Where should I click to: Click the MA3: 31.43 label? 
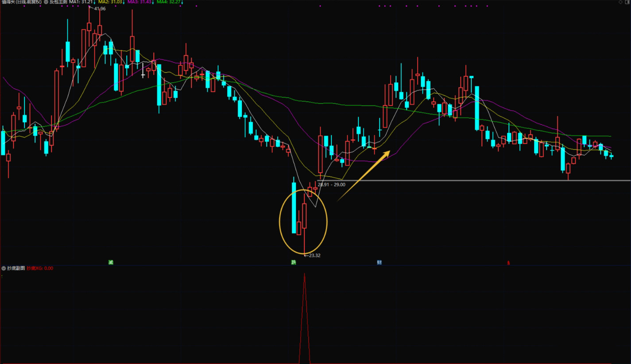[139, 2]
